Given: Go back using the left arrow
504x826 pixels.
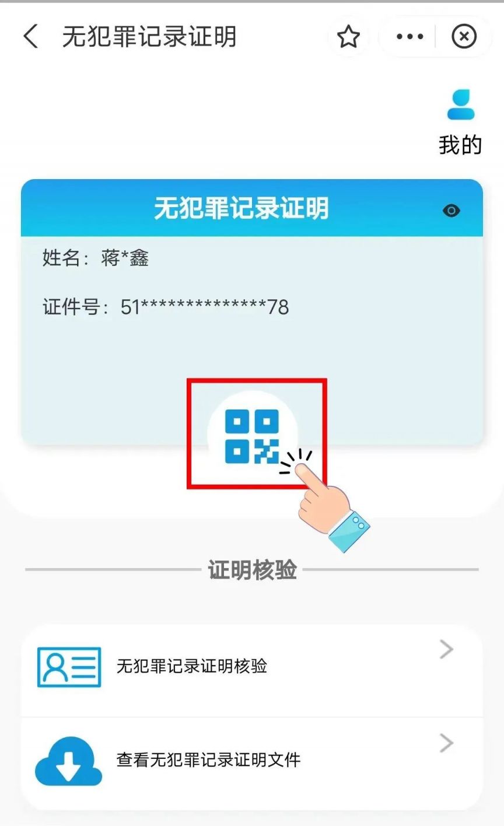Looking at the screenshot, I should 31,37.
